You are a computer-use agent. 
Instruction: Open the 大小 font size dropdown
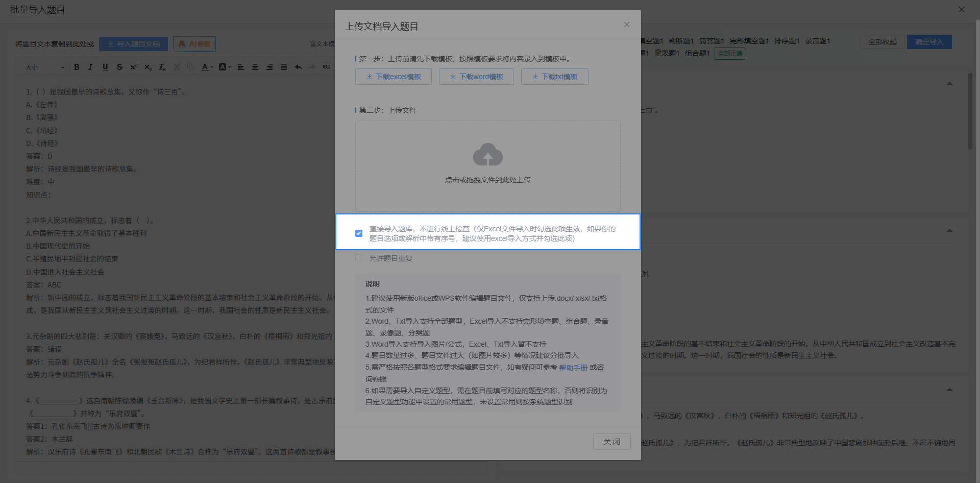click(45, 67)
